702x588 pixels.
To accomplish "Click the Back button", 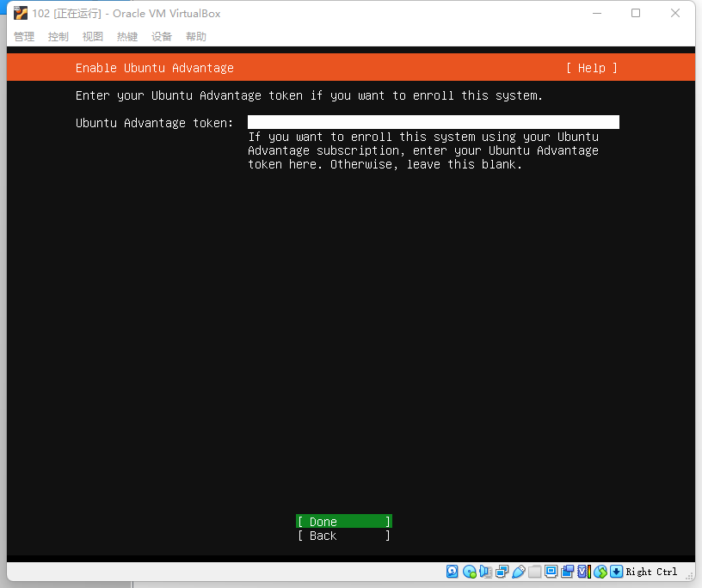I will point(344,536).
